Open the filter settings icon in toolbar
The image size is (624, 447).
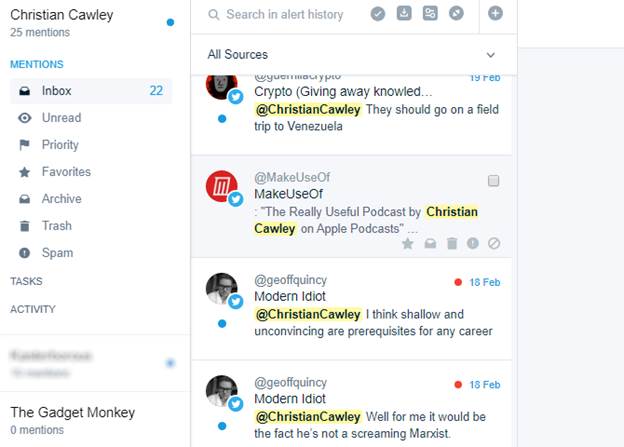click(430, 14)
